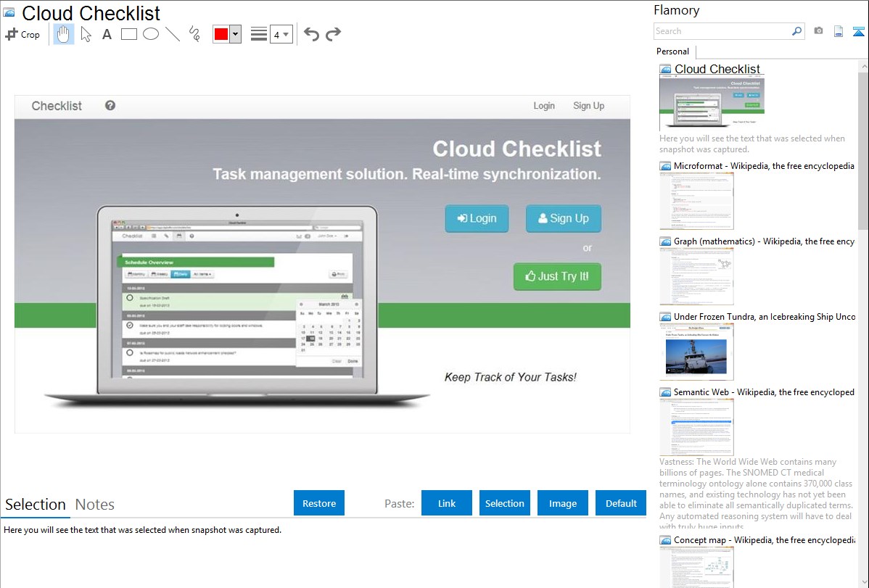
Task: Expand the line thickness dropdown
Action: click(281, 34)
